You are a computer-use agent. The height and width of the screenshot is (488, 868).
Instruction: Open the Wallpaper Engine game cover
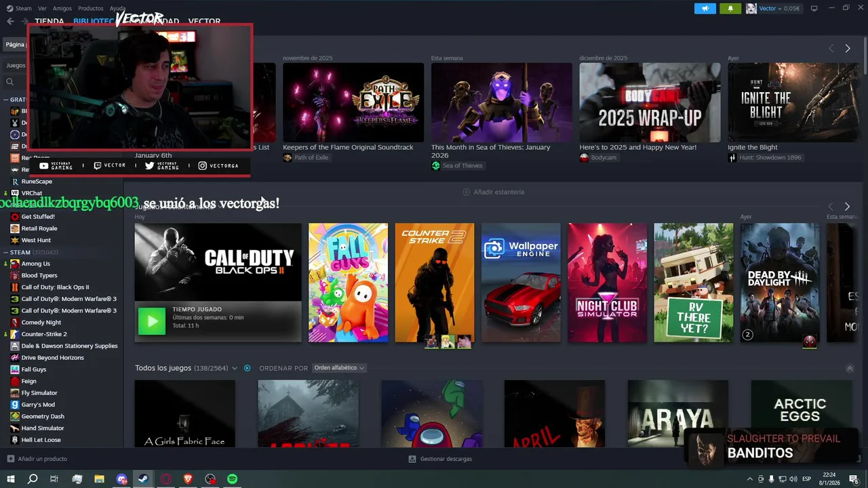[x=521, y=283]
